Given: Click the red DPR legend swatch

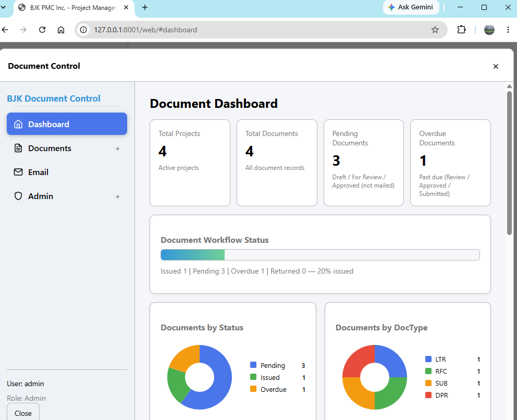Looking at the screenshot, I should tap(428, 395).
